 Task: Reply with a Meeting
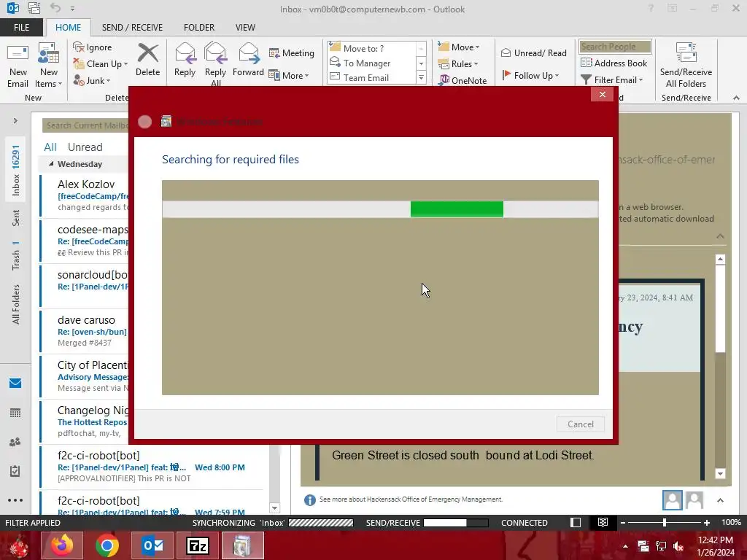click(x=292, y=52)
